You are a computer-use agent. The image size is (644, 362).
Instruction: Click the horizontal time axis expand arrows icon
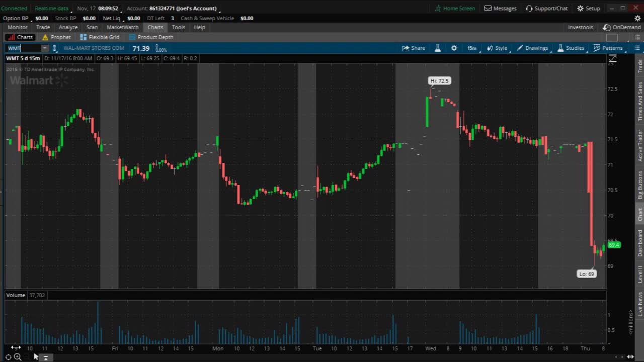point(16,348)
